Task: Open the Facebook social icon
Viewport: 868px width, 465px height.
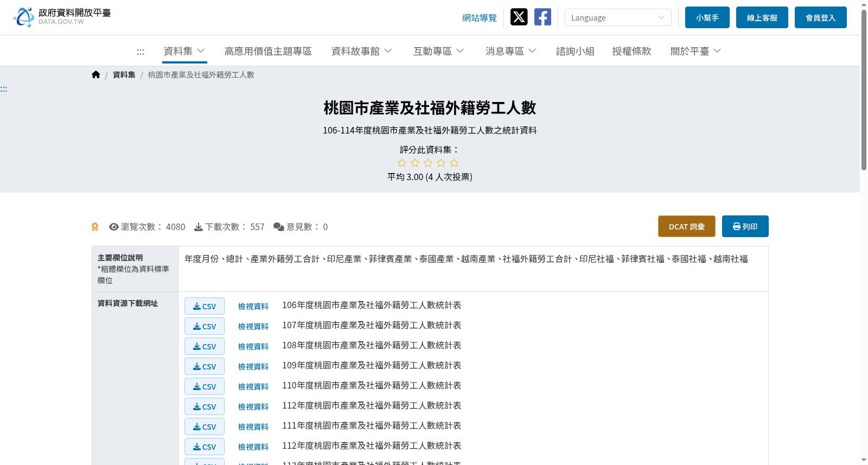Action: point(542,17)
